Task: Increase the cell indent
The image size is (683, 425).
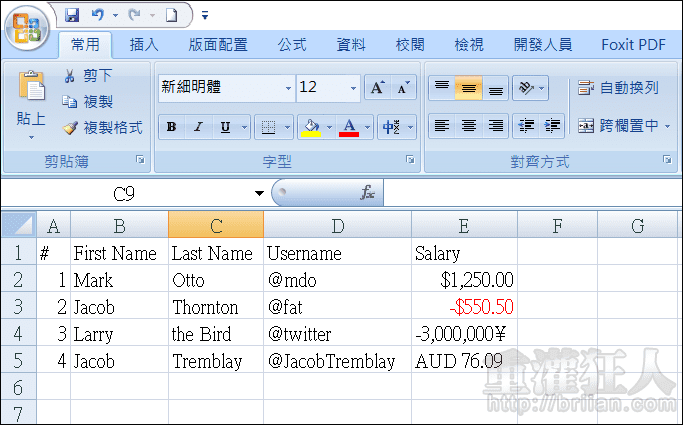Action: (x=553, y=126)
